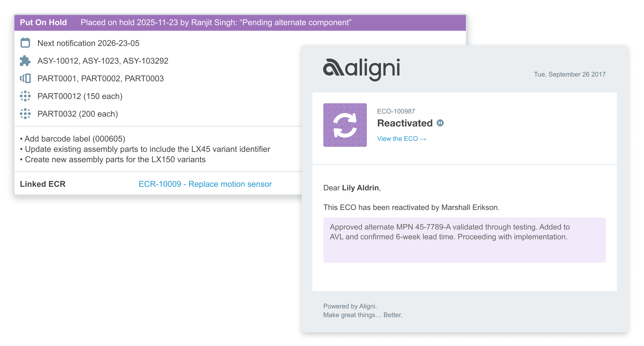The image size is (644, 346).
Task: Click the dotted inventory icon beside PART00012
Action: 25,96
